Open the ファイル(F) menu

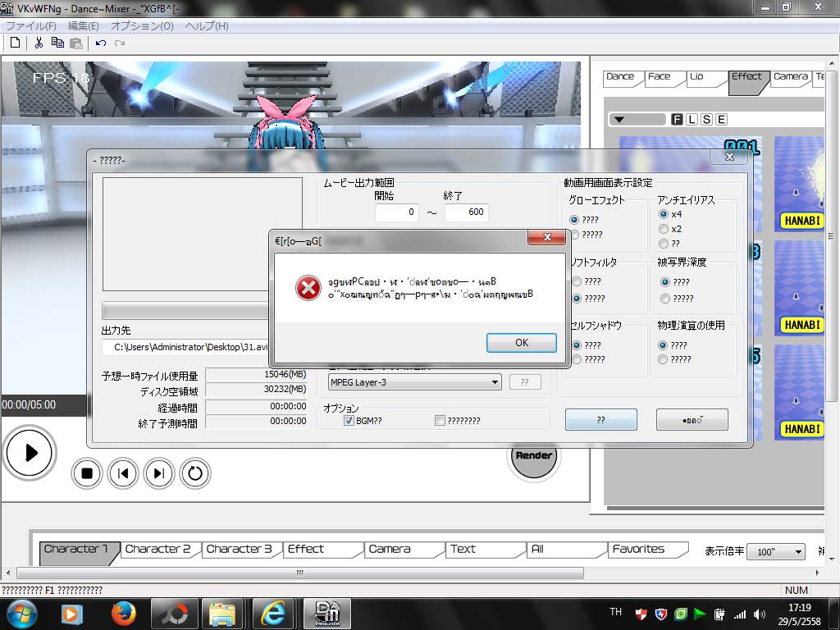pos(31,25)
